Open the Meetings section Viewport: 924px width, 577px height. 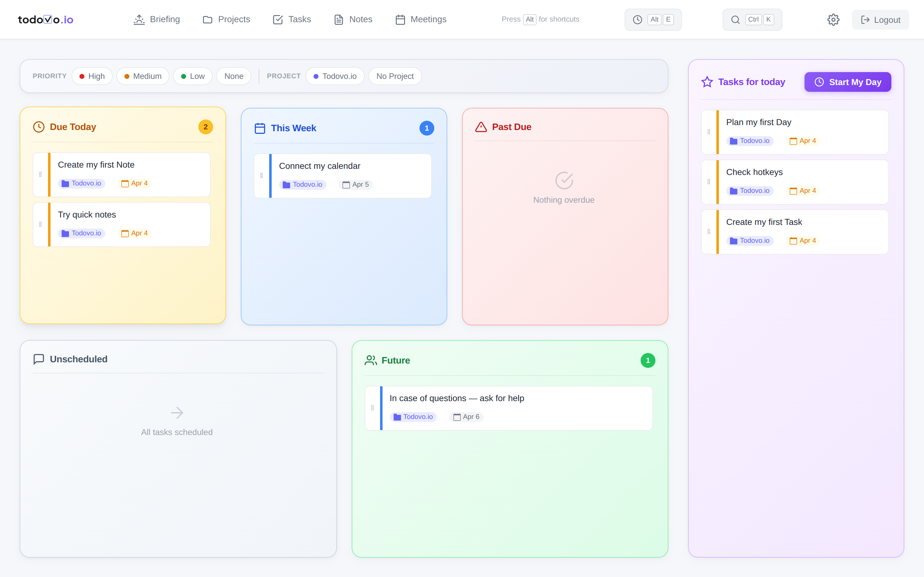pos(421,19)
